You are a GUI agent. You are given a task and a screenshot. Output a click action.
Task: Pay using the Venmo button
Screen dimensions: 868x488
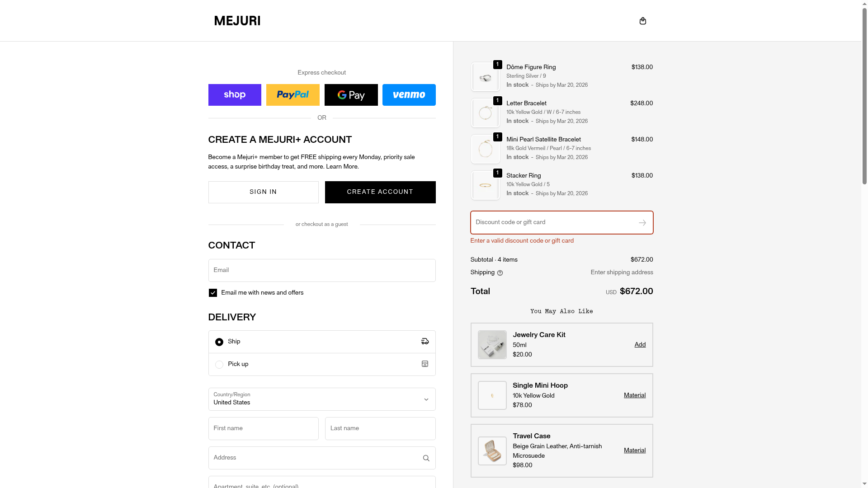click(x=409, y=95)
